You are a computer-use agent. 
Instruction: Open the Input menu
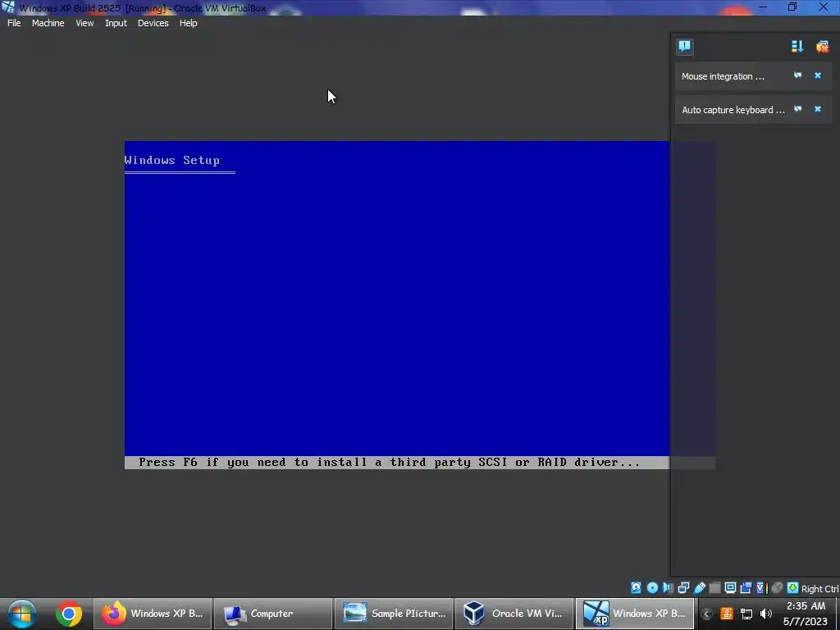(116, 23)
